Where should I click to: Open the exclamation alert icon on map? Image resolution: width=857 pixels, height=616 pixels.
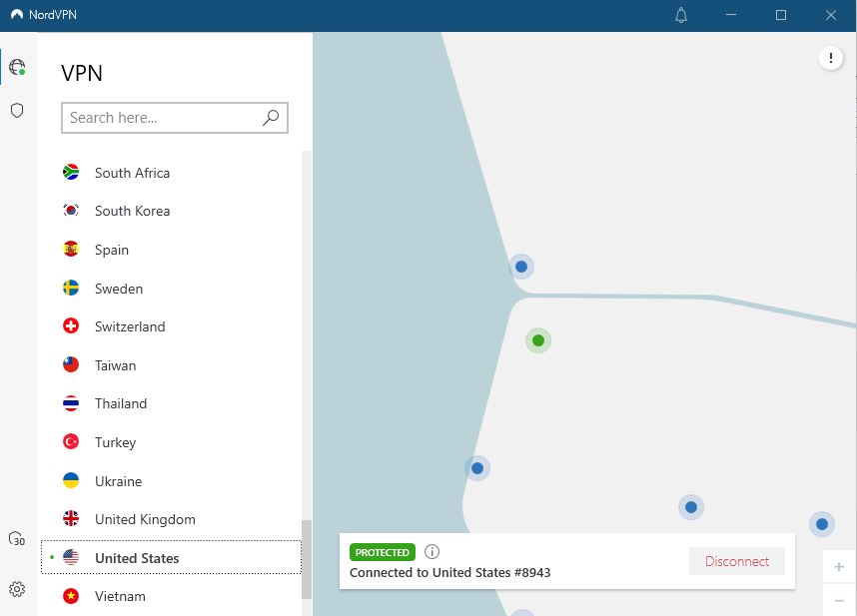(831, 57)
